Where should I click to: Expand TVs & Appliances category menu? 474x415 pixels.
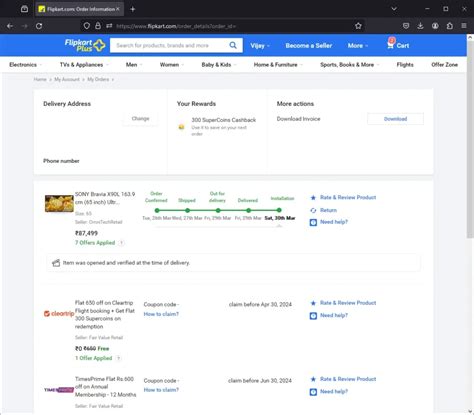coord(84,65)
